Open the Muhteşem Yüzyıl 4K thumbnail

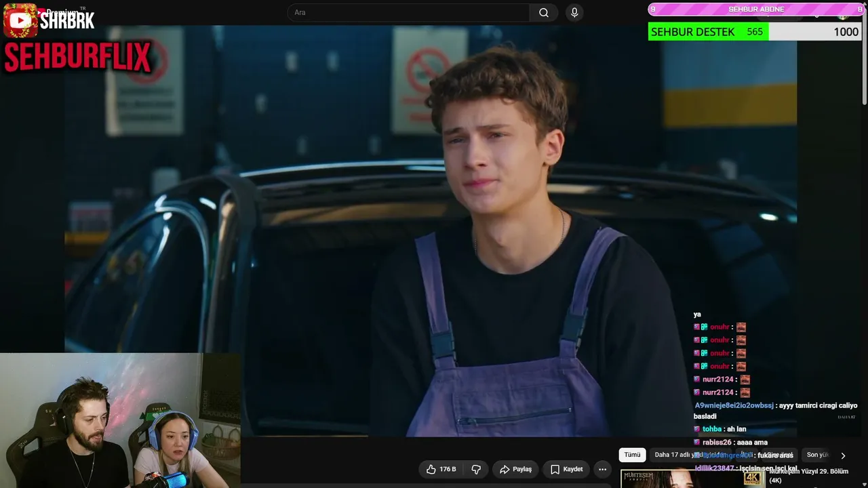point(692,479)
